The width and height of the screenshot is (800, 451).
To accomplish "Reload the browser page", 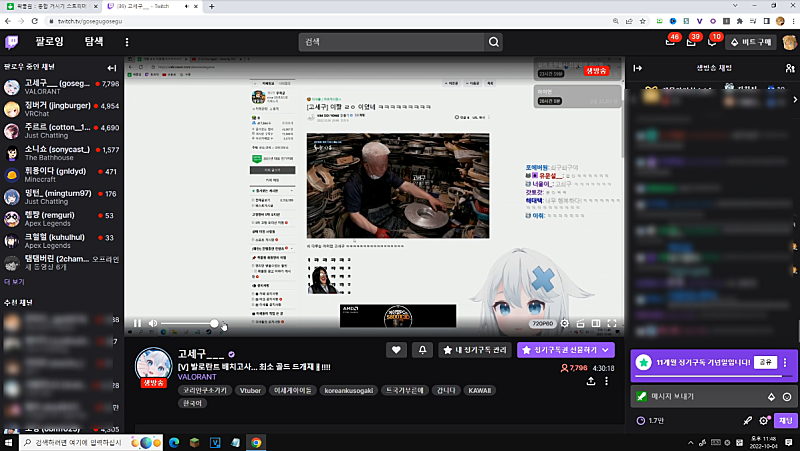I will [x=35, y=21].
